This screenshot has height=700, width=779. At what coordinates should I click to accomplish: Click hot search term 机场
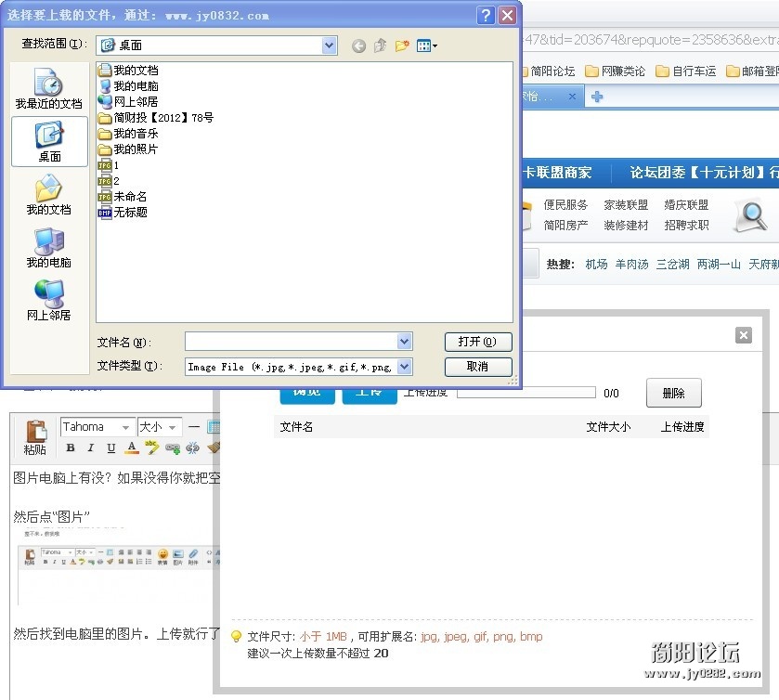coord(596,265)
